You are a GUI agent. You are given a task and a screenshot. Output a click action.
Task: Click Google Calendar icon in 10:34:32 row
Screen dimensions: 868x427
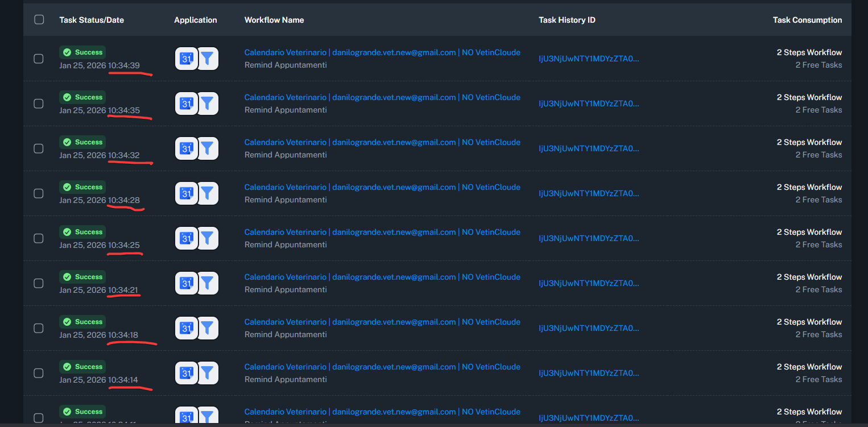(186, 148)
